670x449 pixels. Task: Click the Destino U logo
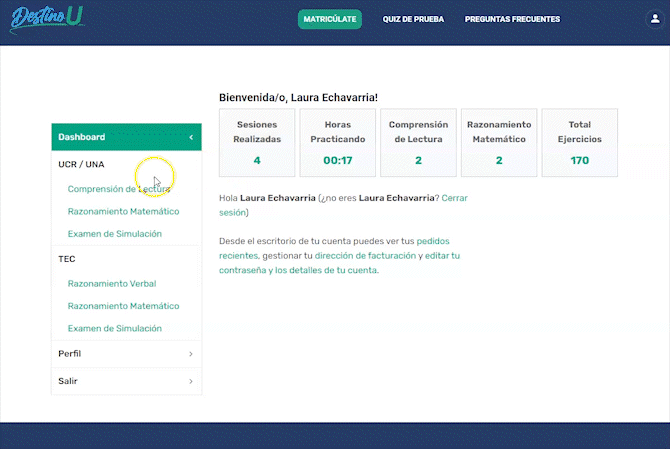coord(47,19)
